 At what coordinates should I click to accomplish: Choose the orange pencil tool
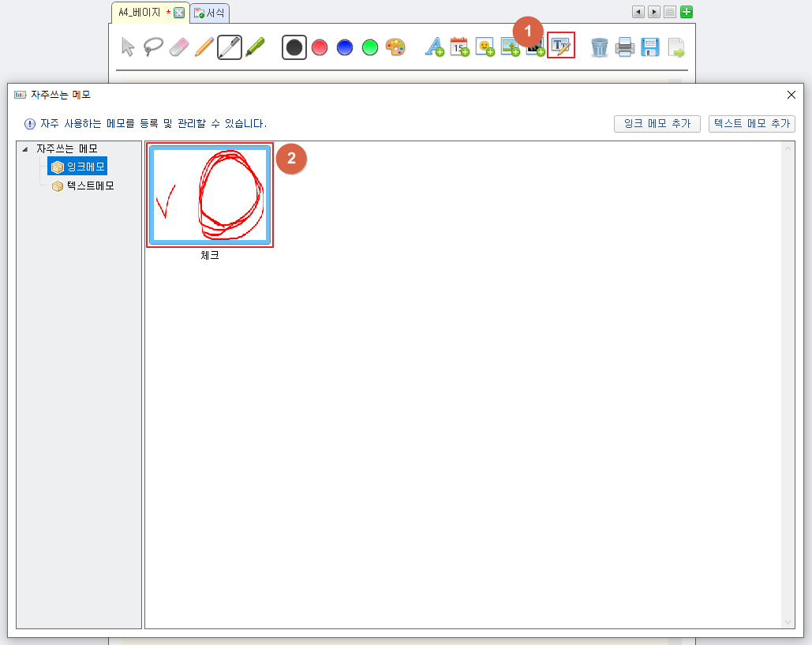coord(204,47)
